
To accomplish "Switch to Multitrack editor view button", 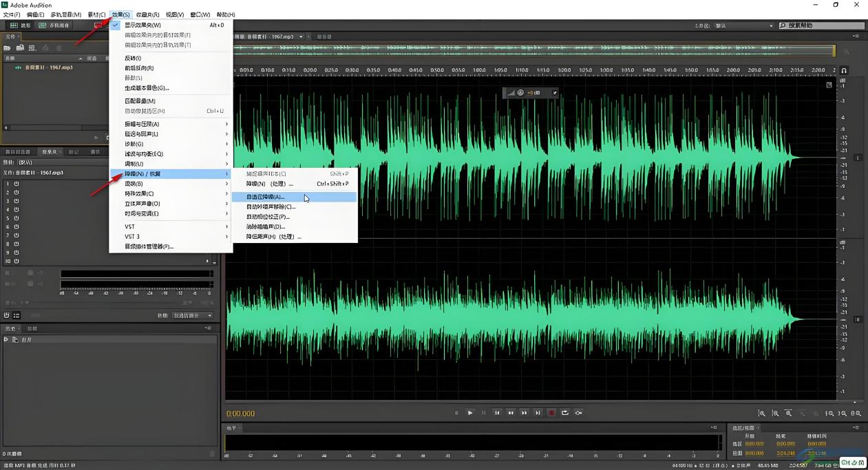I will (x=54, y=25).
